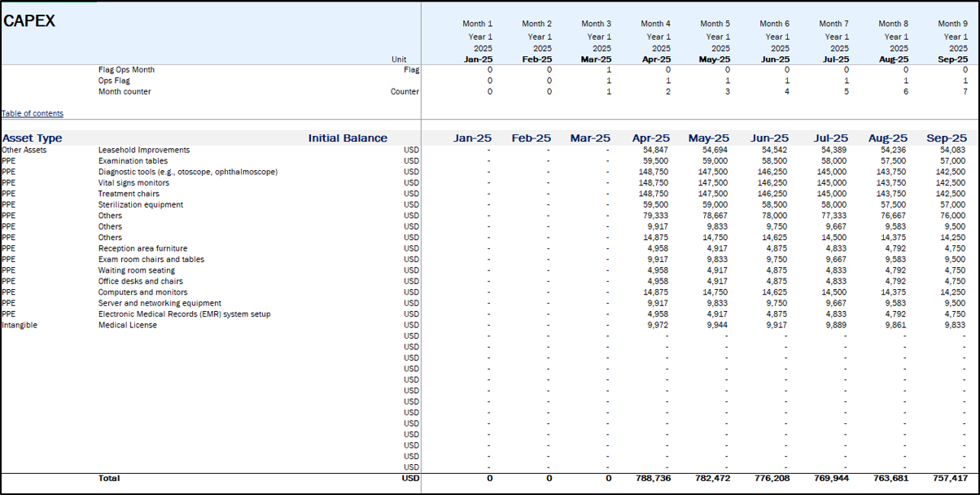Select the total 763,681 for Aug-25
Viewport: 980px width, 495px height.
point(891,478)
